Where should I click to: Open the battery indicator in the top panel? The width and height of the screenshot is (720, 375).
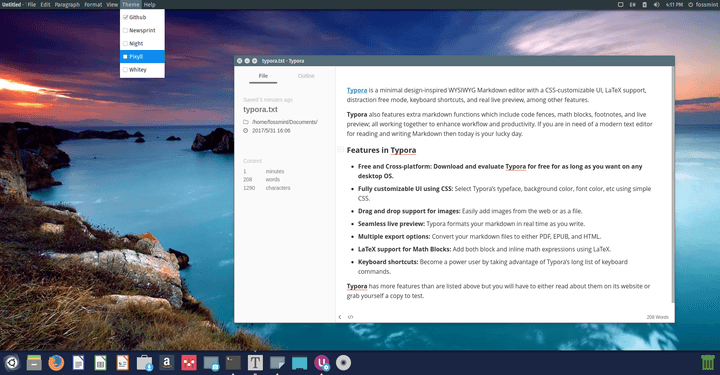645,5
